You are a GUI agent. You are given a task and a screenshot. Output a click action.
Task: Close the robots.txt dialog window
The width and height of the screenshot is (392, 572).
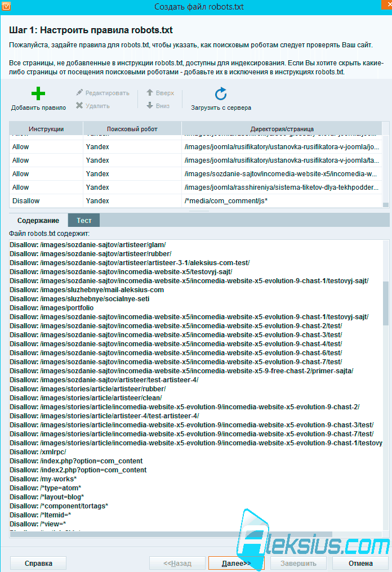tap(387, 3)
